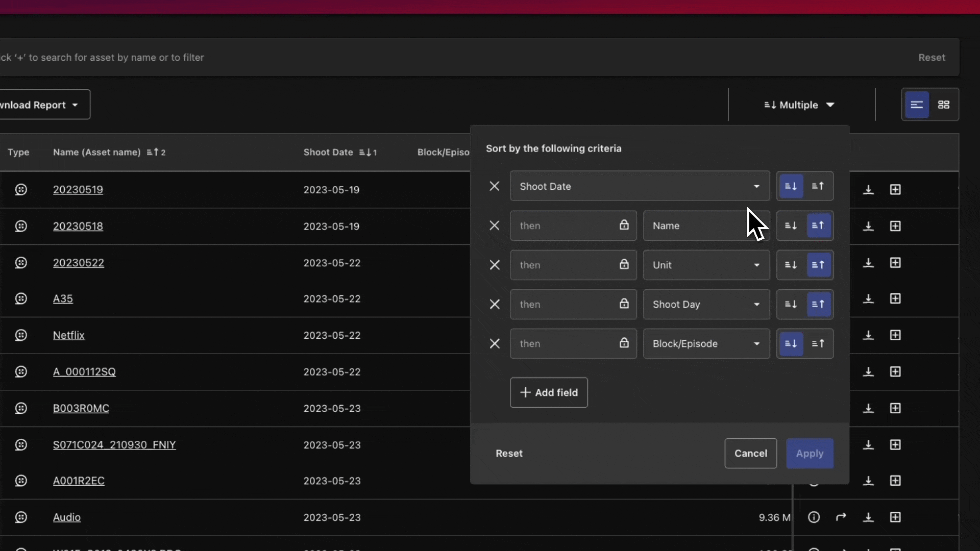980x551 pixels.
Task: Open the Block/Episode field dropdown
Action: (706, 343)
